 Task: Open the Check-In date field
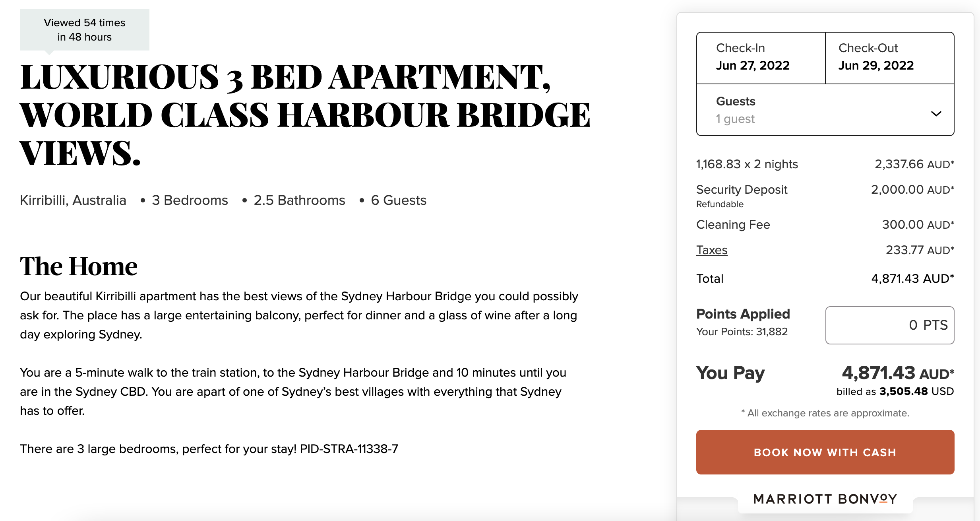coord(761,58)
